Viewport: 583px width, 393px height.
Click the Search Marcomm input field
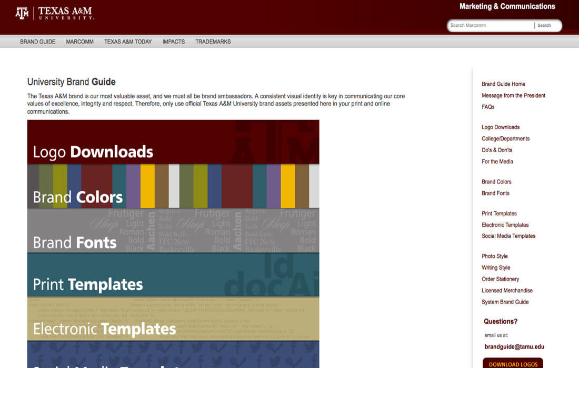point(491,25)
